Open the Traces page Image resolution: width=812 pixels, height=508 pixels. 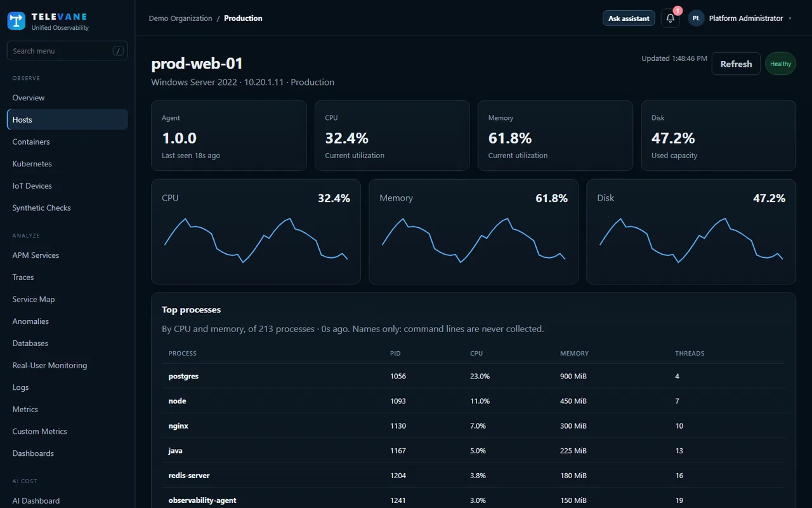[67, 277]
